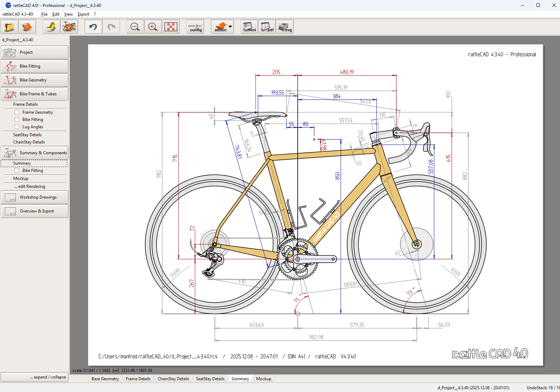Open the addon dropdown arrow
Viewport: 560px width, 392px height.
230,27
